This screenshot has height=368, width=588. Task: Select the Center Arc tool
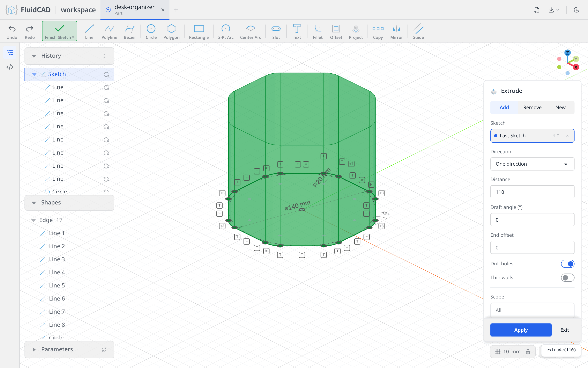click(251, 32)
